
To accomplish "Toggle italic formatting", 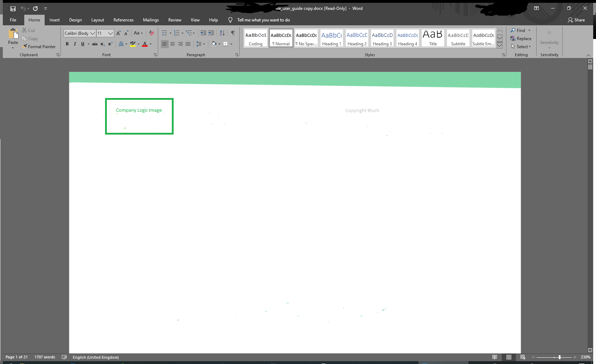I will [75, 44].
